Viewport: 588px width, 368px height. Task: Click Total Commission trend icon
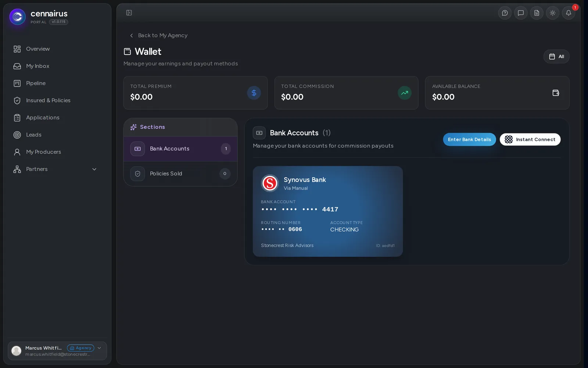click(x=405, y=93)
